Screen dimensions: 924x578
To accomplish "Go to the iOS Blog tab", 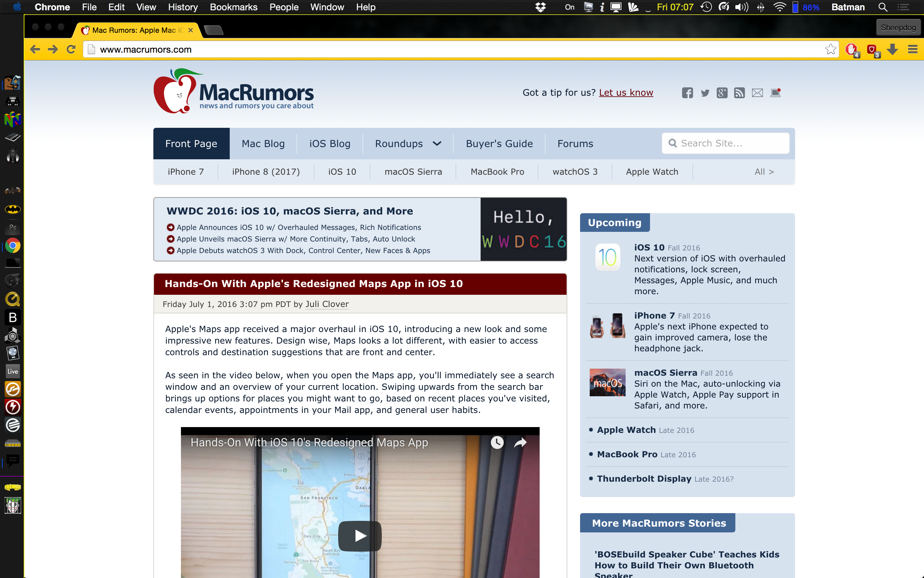I will click(330, 144).
